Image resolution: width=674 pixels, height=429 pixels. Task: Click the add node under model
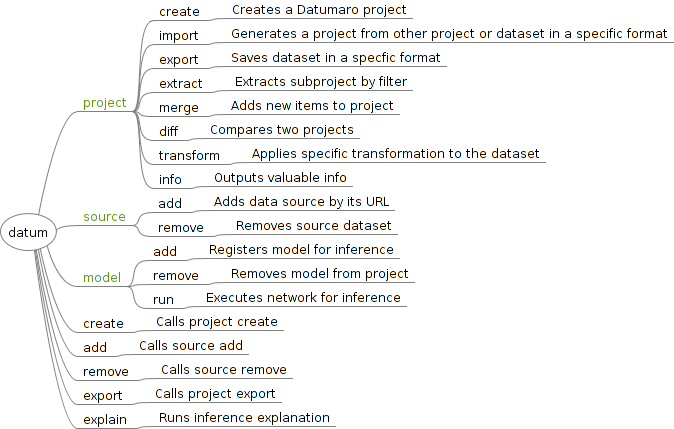[x=165, y=251]
